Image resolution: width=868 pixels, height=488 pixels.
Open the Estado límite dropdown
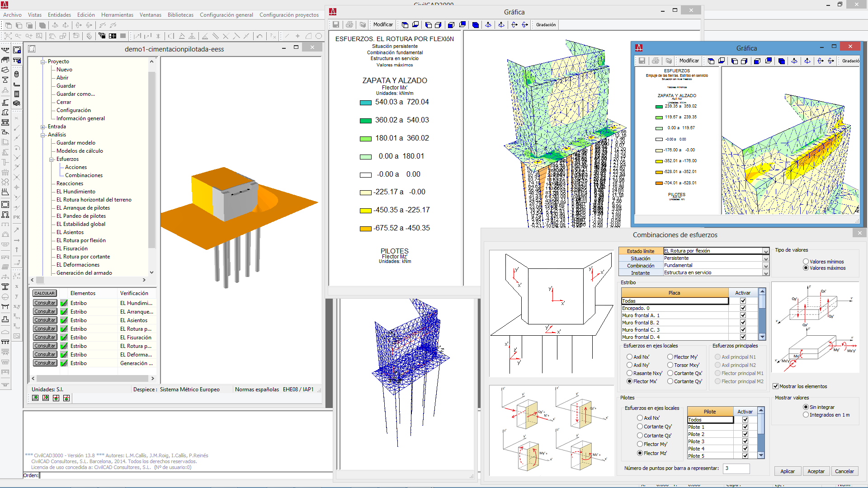tap(765, 251)
